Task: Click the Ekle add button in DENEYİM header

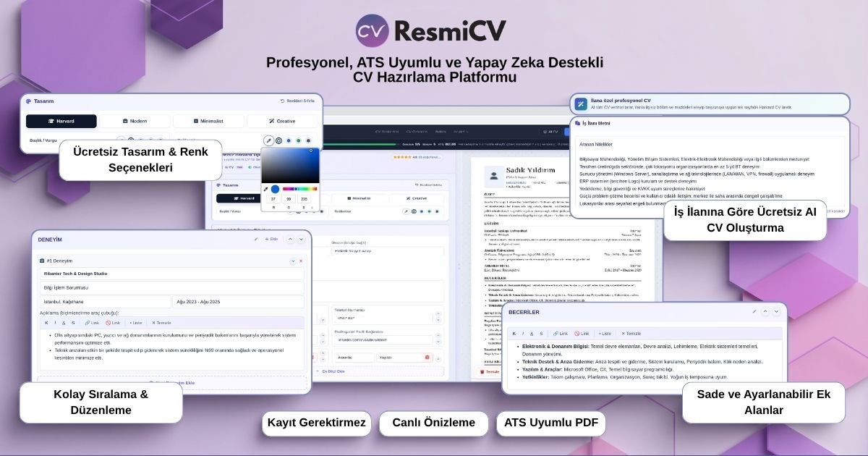Action: click(x=271, y=239)
